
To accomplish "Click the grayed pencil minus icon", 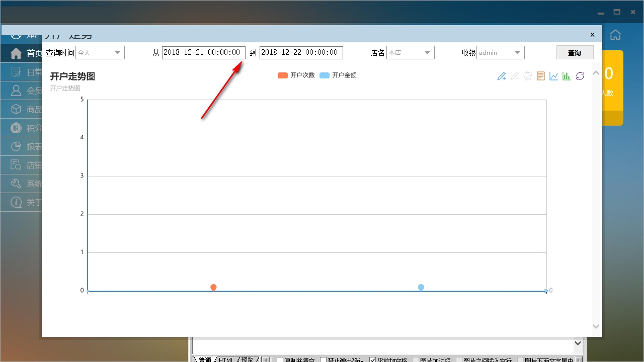I will [515, 76].
